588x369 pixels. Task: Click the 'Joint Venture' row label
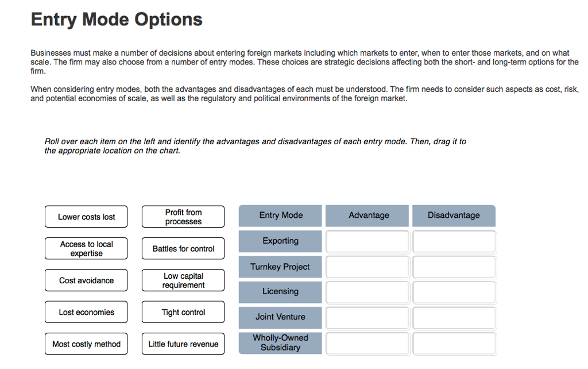click(x=280, y=318)
